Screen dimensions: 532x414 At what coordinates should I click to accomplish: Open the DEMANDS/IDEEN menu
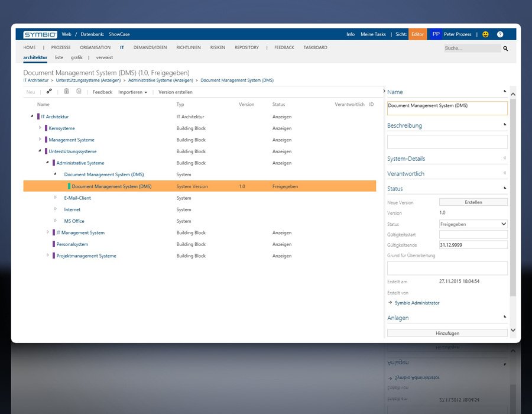150,47
